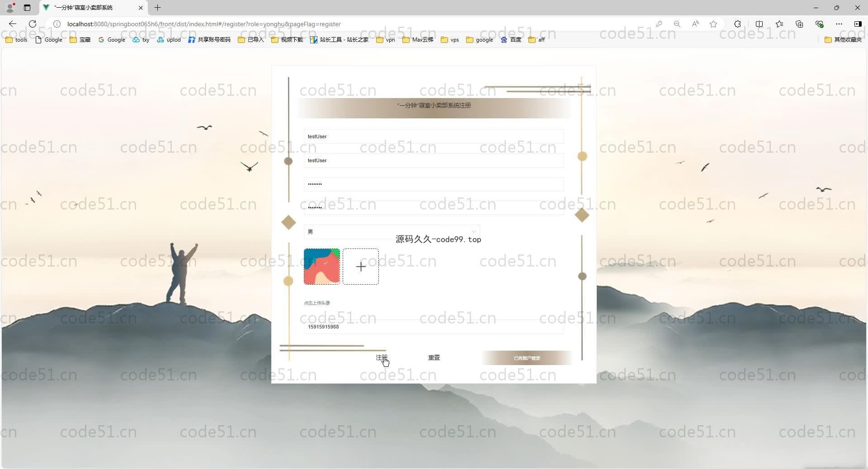Add this page to favorites star
This screenshot has width=868, height=469.
[713, 24]
